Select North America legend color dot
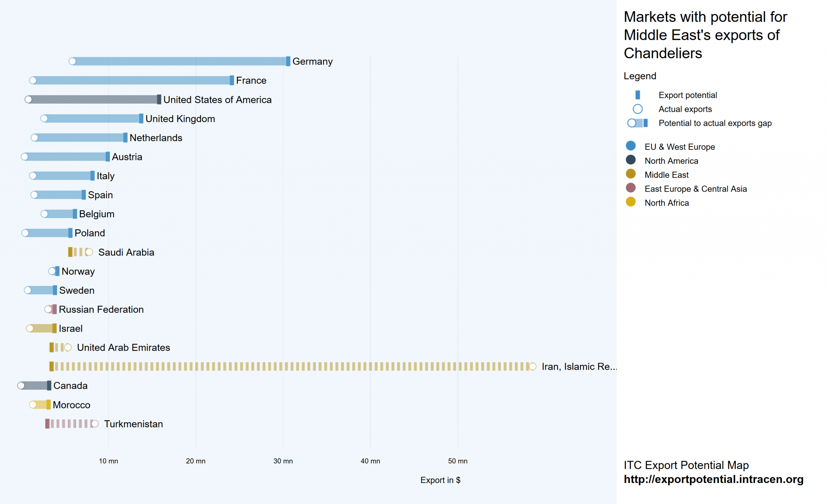 [631, 160]
